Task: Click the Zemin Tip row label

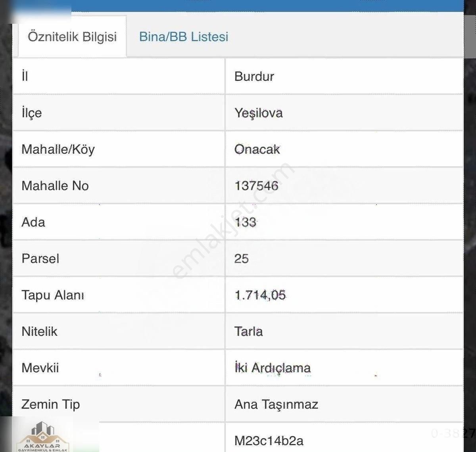Action: [x=51, y=404]
